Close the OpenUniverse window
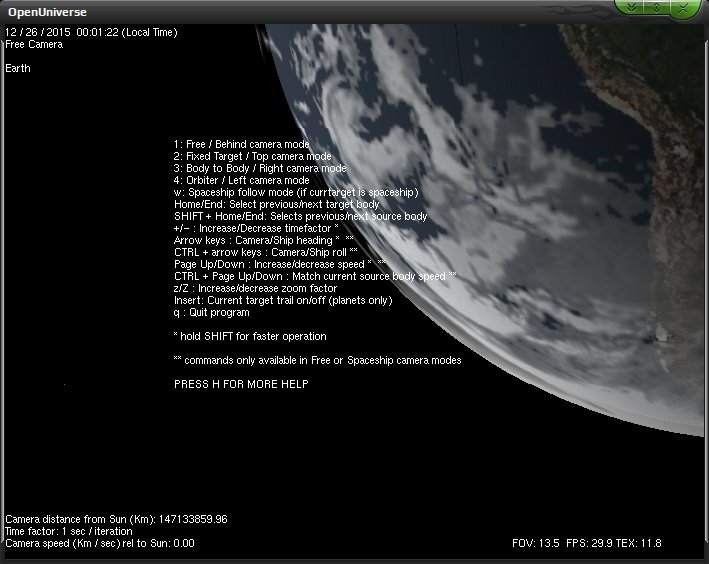Viewport: 709px width, 564px height. click(x=683, y=7)
